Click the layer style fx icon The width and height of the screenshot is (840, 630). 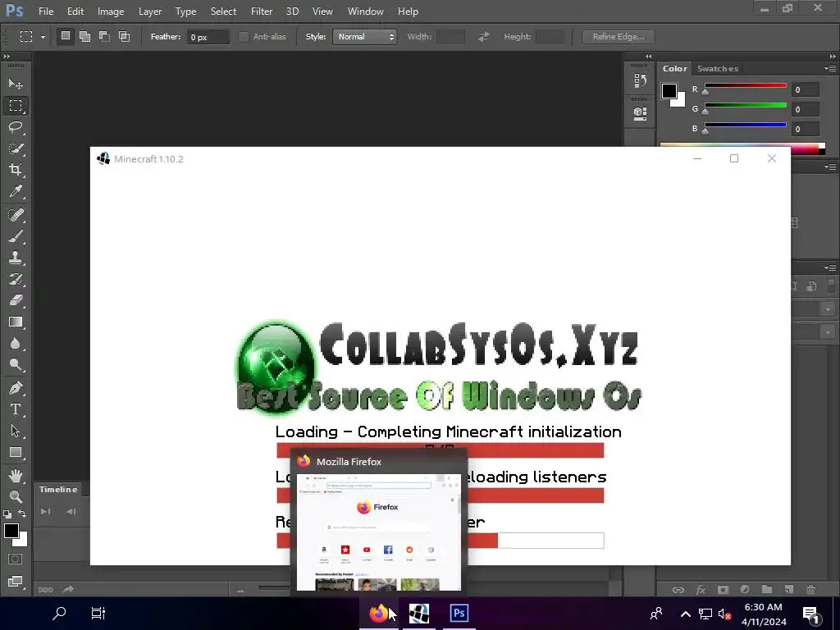[x=701, y=589]
